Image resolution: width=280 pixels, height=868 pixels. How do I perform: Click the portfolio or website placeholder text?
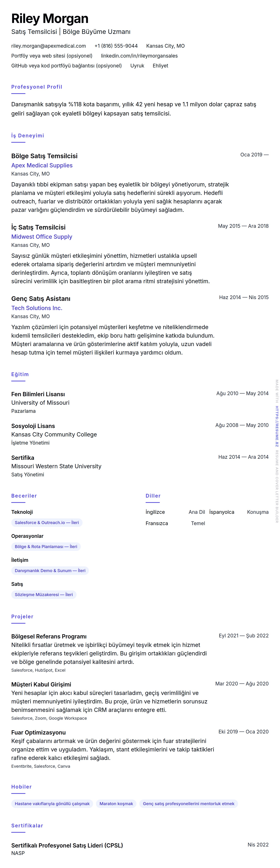coord(52,56)
